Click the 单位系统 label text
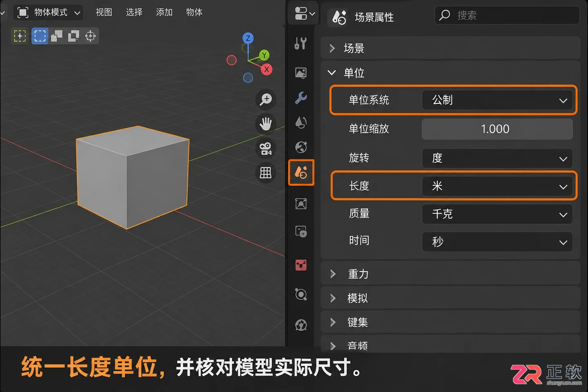588x392 pixels. [x=369, y=100]
